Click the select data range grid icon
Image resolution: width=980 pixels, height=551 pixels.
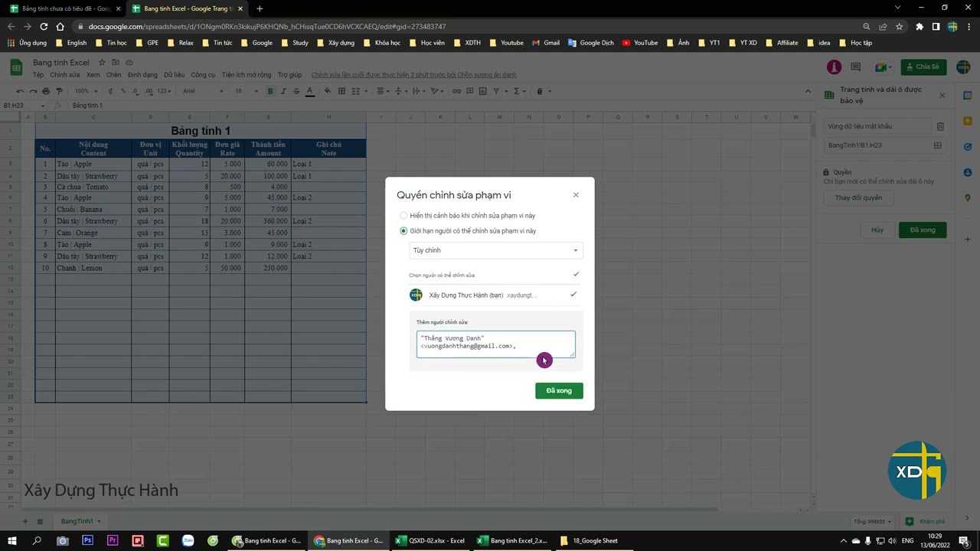point(937,145)
